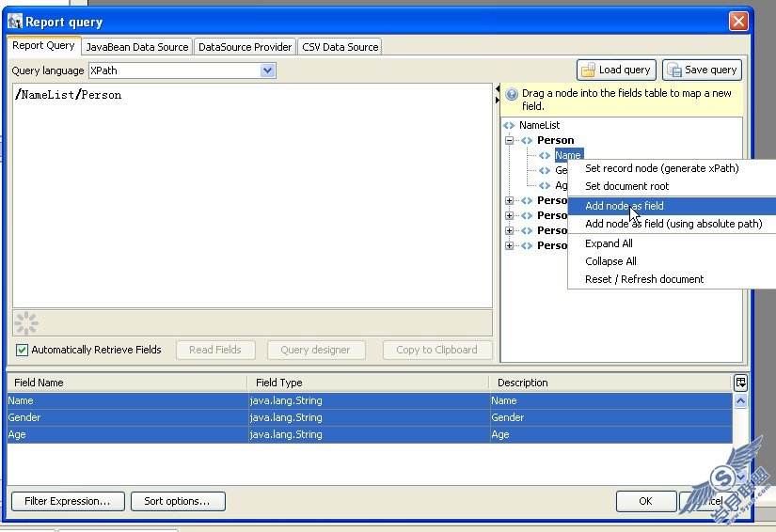The height and width of the screenshot is (532, 776).
Task: Click the Read Fields button
Action: point(215,350)
